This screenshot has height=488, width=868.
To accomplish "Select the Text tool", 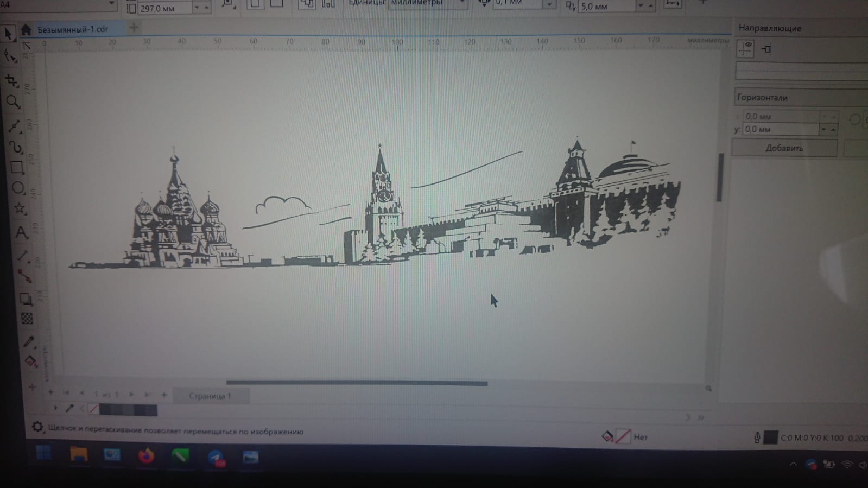I will coord(21,233).
